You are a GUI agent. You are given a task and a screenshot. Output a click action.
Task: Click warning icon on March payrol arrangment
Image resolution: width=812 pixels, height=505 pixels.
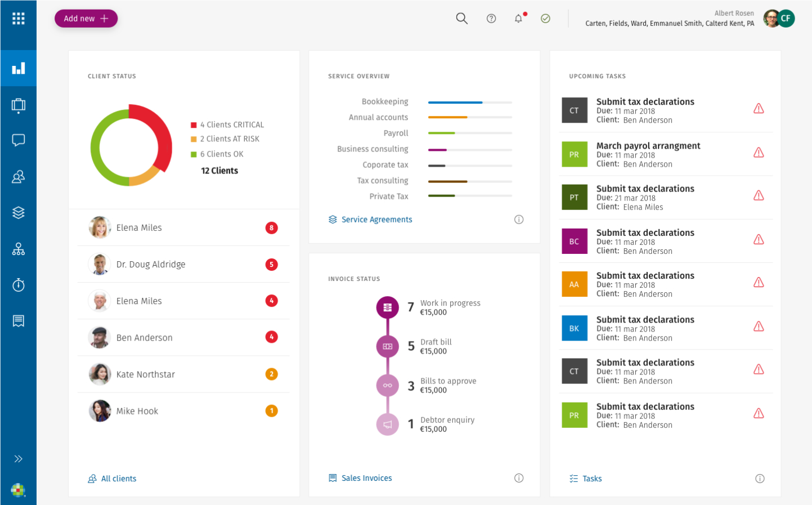coord(759,153)
